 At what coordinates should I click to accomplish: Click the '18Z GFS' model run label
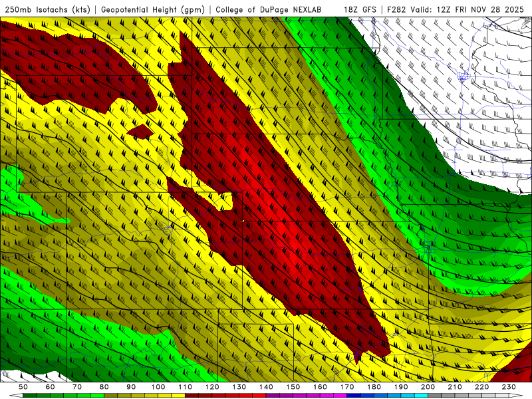pos(360,9)
